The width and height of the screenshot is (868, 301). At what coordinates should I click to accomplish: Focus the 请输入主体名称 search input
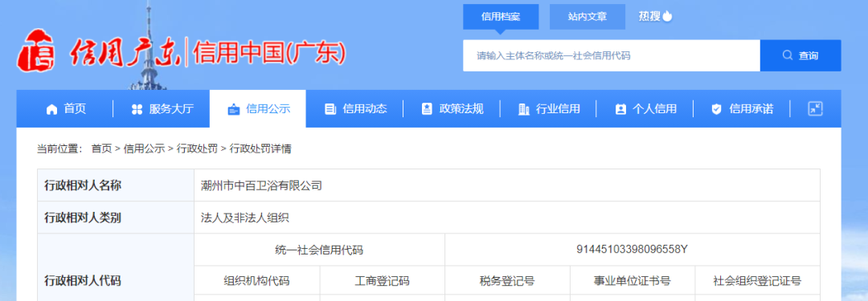pyautogui.click(x=612, y=55)
